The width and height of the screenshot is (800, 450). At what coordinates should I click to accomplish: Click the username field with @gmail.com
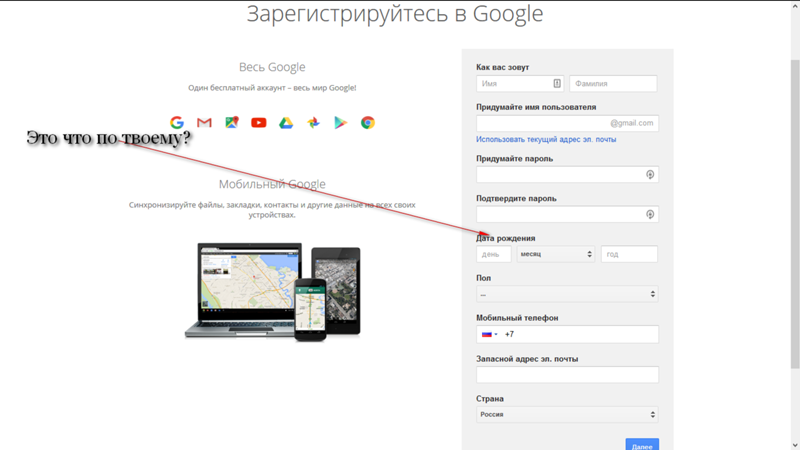(x=567, y=123)
